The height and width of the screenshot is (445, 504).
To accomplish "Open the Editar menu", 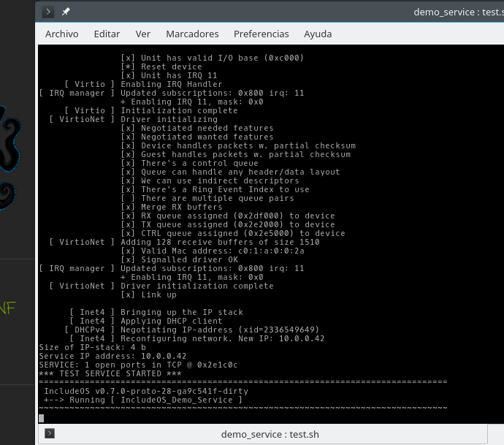I will pos(107,34).
